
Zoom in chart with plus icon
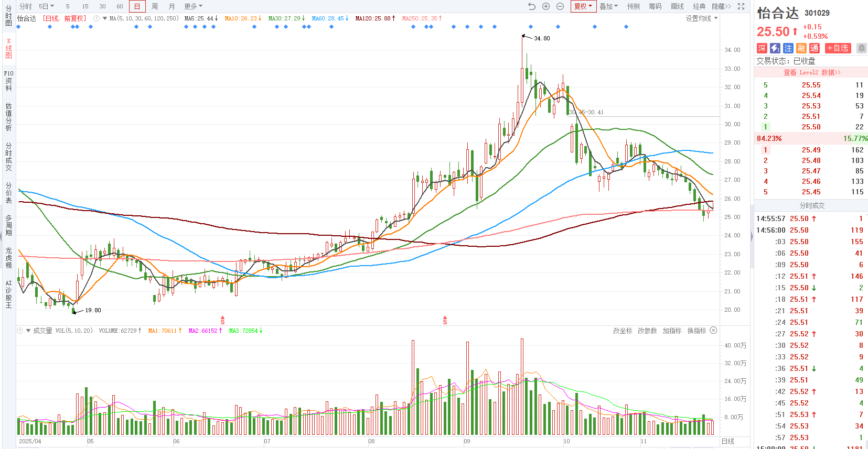(x=546, y=6)
